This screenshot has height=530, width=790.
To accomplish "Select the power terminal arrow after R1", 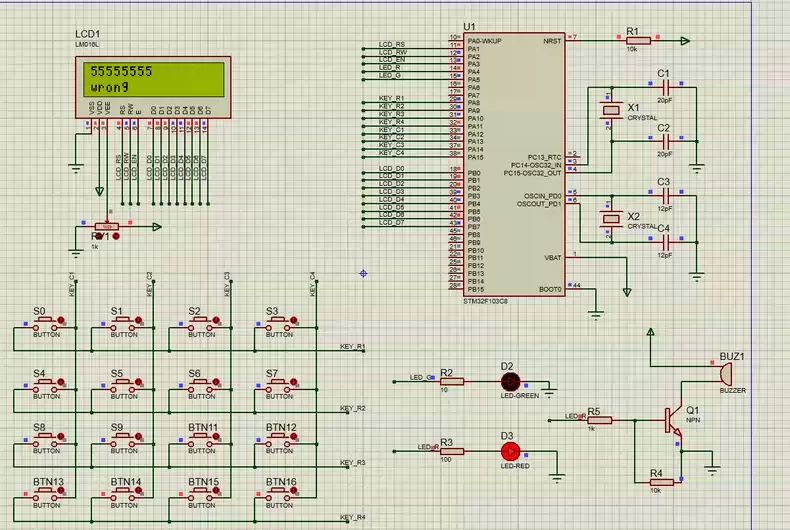I will [x=685, y=41].
